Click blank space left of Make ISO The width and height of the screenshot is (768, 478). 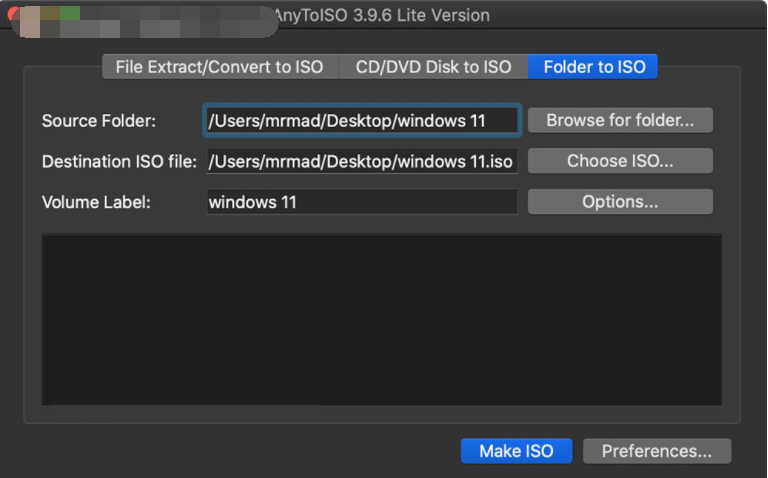pos(250,451)
